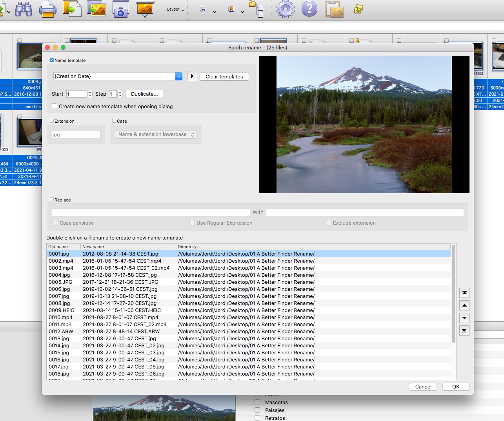This screenshot has width=504, height=421.
Task: Click the Clear templates button
Action: [x=224, y=77]
